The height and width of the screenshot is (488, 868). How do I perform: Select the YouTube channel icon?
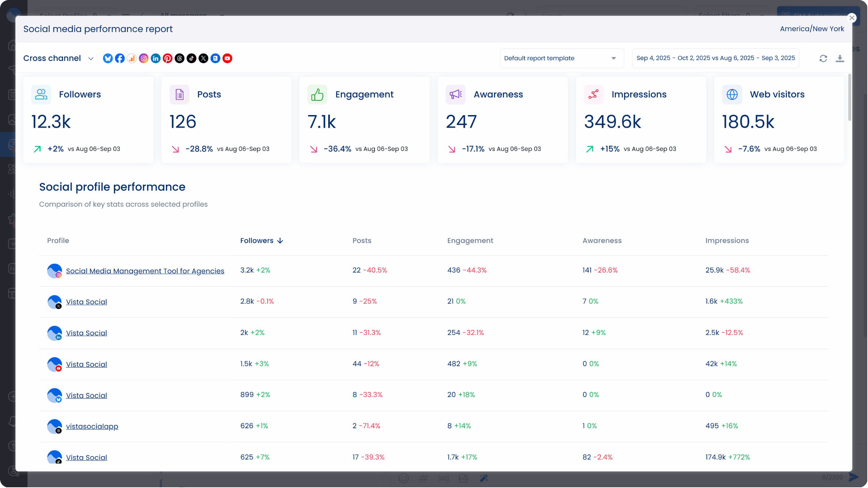coord(227,58)
